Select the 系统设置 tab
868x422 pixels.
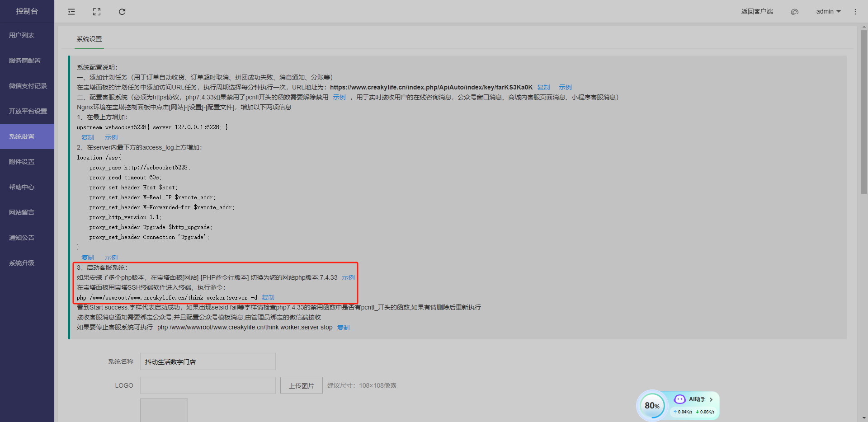(90, 39)
